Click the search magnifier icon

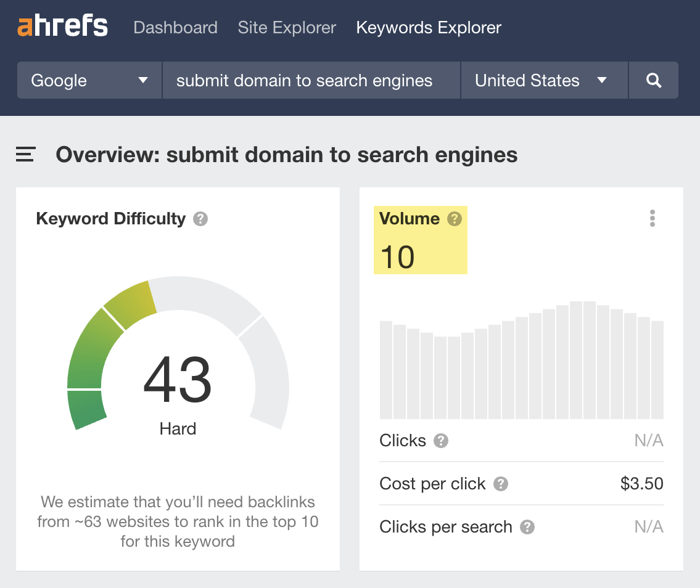[653, 80]
